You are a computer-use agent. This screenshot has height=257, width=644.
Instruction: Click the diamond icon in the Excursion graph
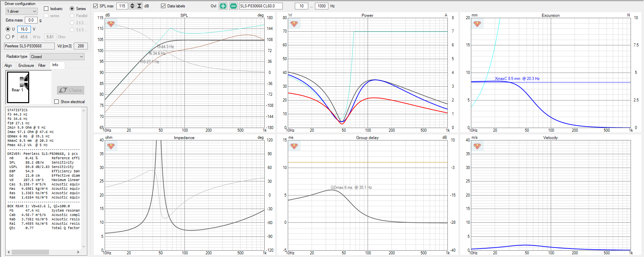[x=477, y=24]
